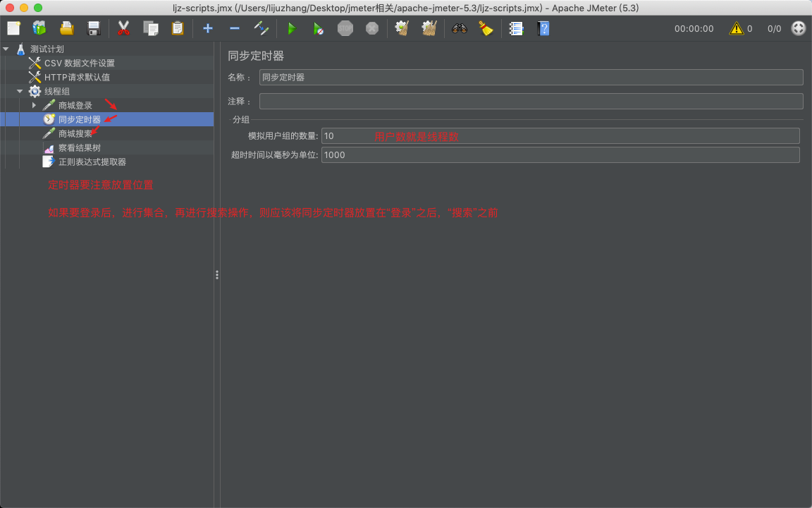The width and height of the screenshot is (812, 508).
Task: Click the Toggle enable/disable icon
Action: pos(262,28)
